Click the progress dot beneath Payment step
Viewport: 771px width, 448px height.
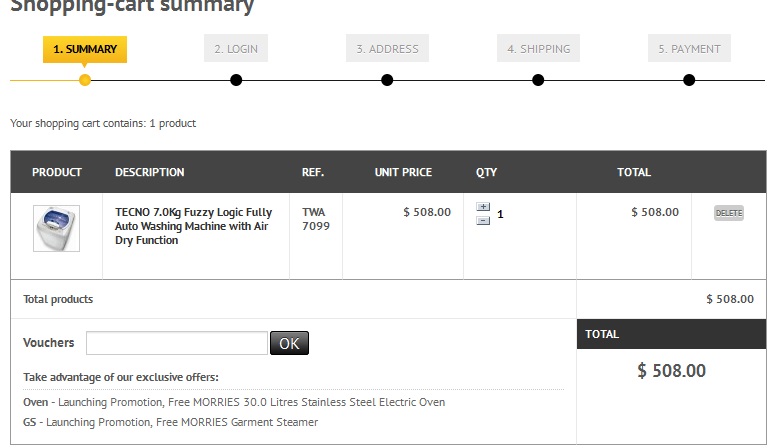[x=689, y=80]
